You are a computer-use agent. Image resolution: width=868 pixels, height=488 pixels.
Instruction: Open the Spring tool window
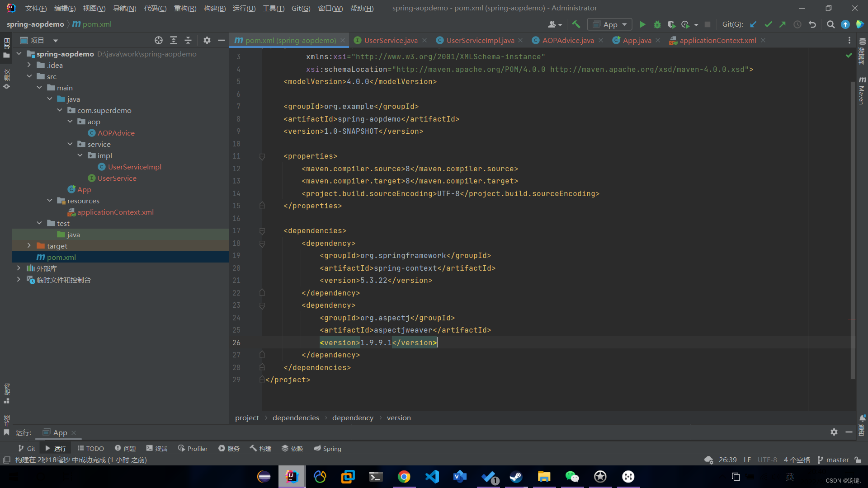pos(327,448)
